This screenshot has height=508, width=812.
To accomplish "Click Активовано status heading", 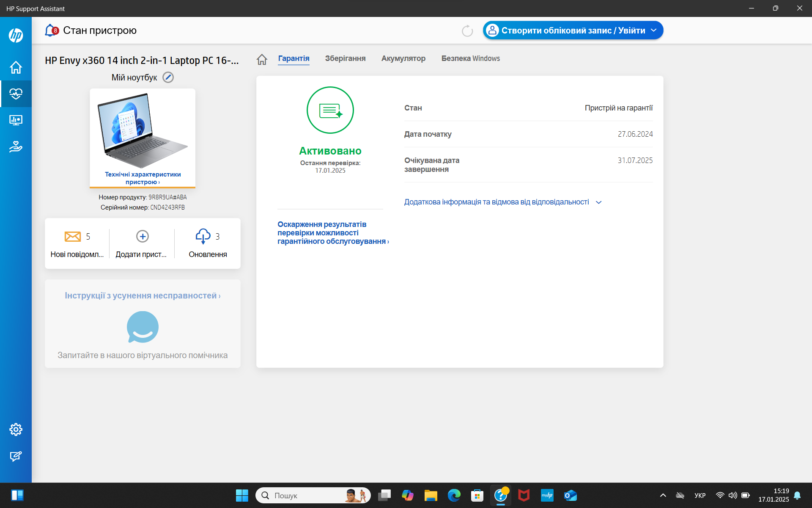I will pos(330,151).
